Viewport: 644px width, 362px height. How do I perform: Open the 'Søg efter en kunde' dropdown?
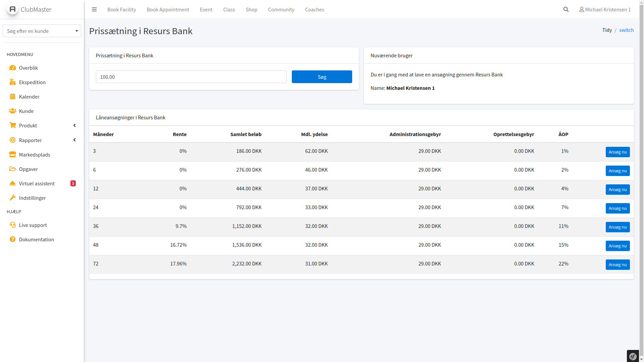pyautogui.click(x=42, y=31)
